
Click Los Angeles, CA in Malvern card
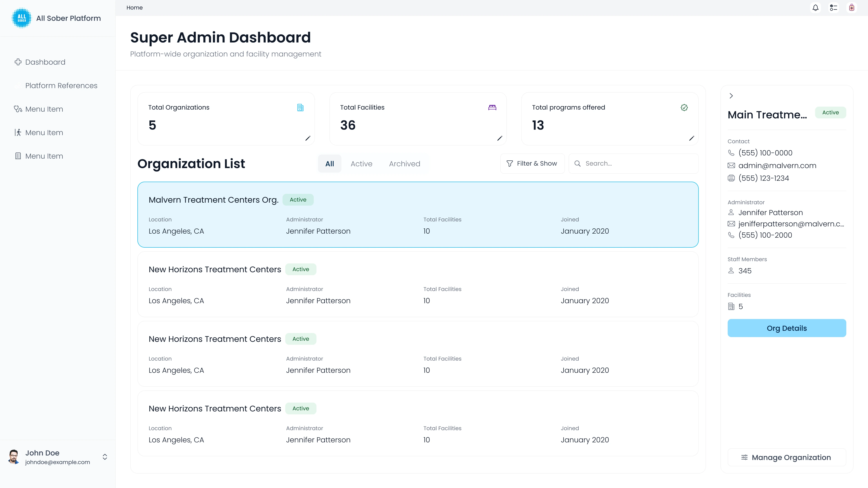pos(176,231)
